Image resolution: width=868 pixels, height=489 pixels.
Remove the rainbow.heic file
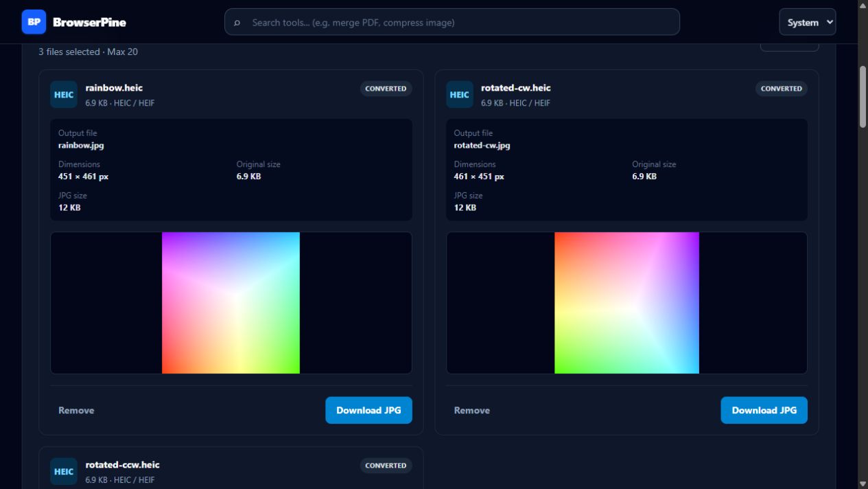click(76, 410)
